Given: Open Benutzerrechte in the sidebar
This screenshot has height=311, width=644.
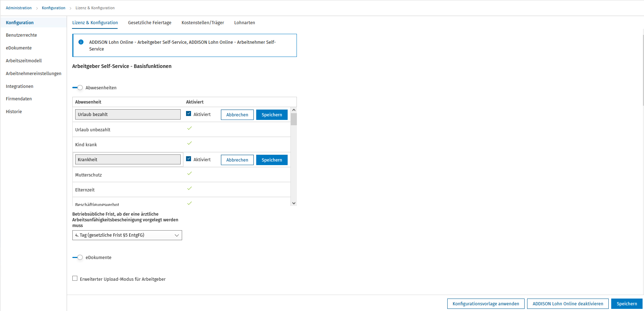Looking at the screenshot, I should 21,35.
